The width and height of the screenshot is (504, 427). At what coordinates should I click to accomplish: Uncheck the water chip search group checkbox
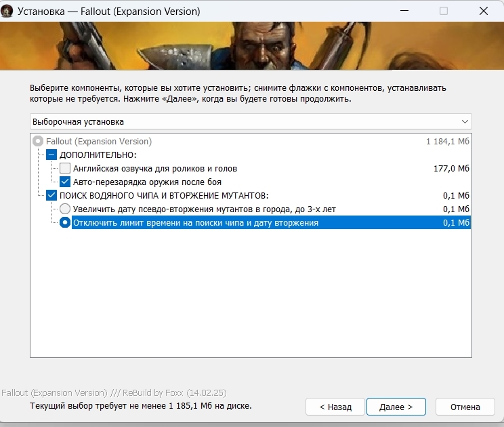(x=51, y=195)
